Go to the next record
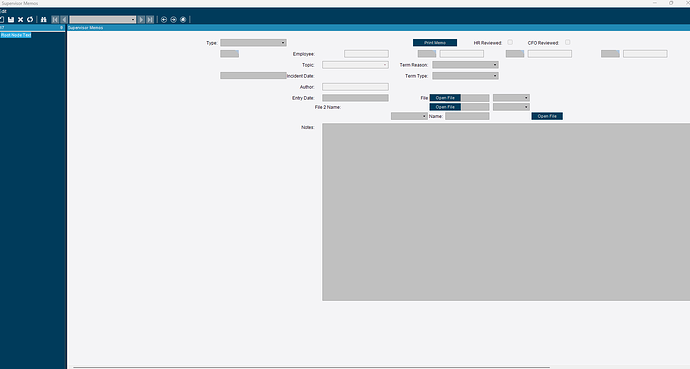 point(141,19)
